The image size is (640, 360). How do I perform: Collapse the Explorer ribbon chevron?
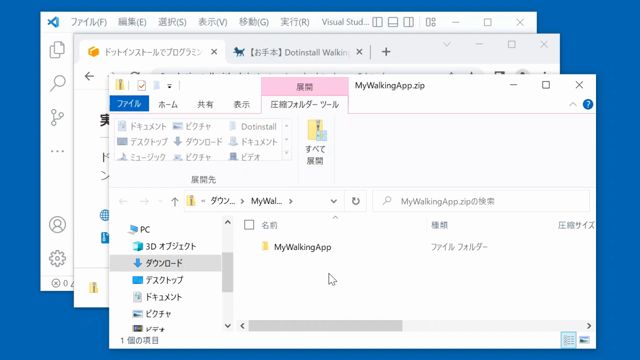tap(573, 104)
